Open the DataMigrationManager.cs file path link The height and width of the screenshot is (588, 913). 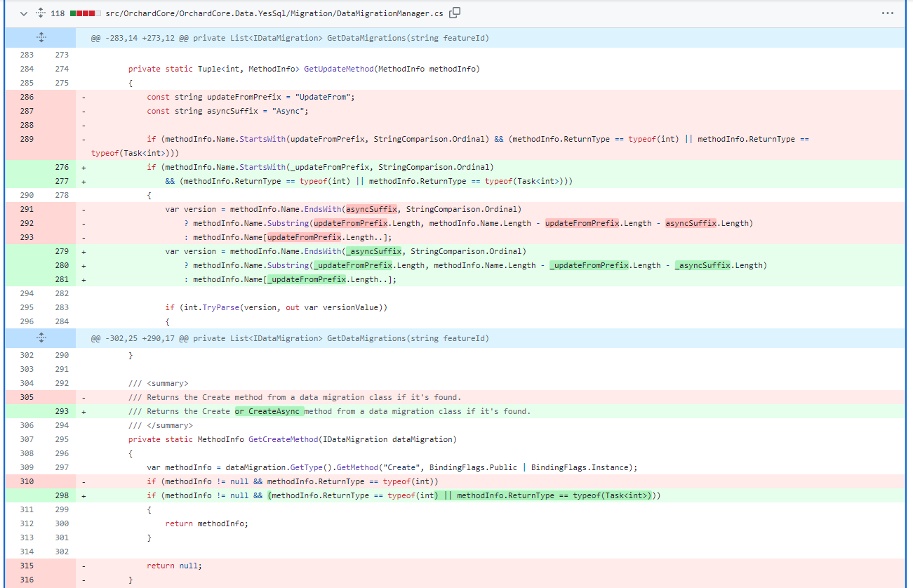click(x=274, y=13)
